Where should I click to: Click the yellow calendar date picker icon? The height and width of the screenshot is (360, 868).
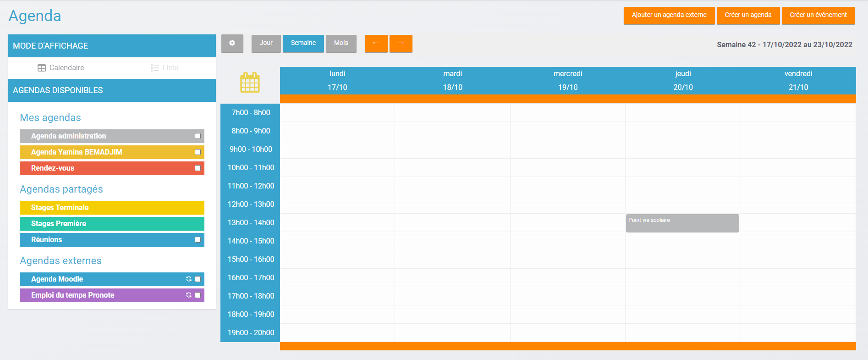250,83
